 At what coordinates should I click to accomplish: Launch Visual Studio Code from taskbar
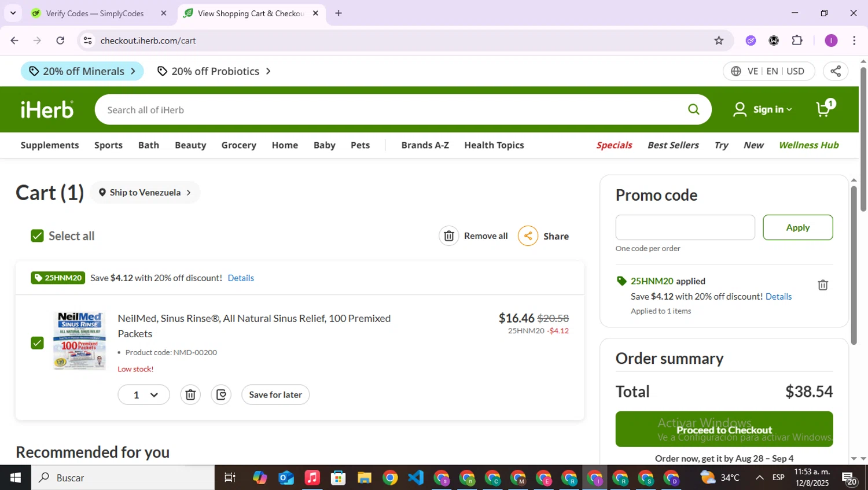point(415,478)
